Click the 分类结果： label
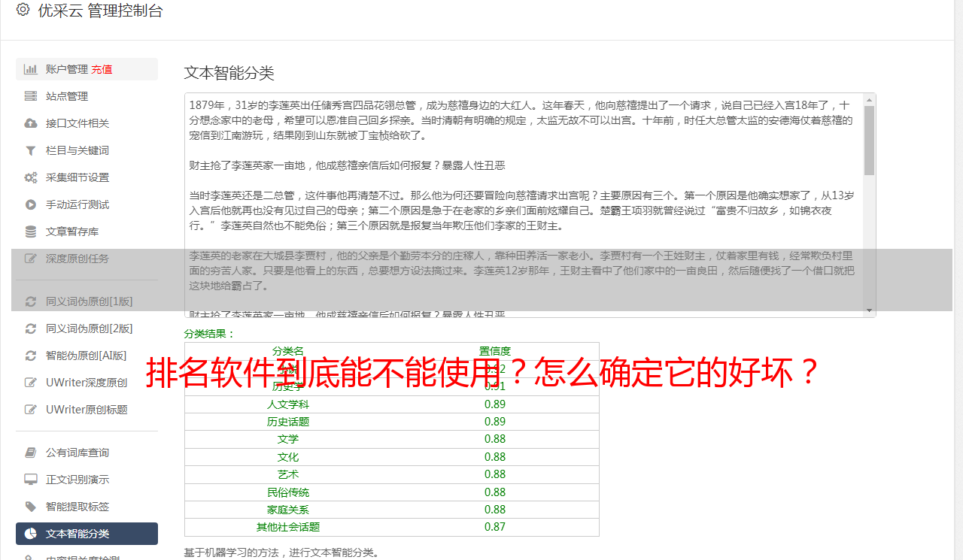Viewport: 963px width, 560px height. (210, 334)
